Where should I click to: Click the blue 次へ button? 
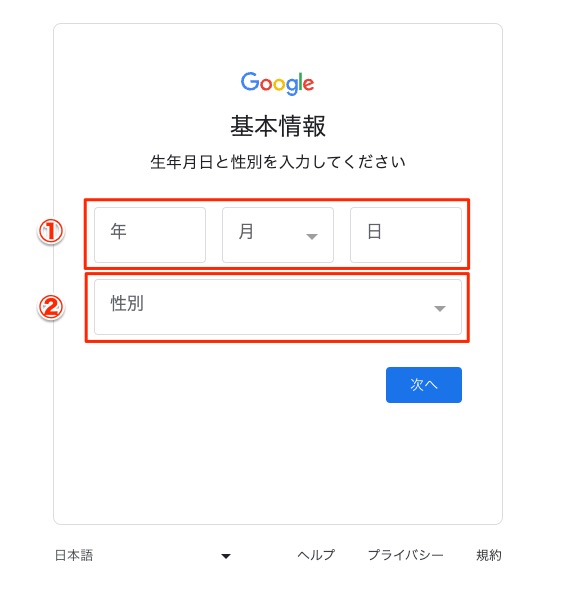click(424, 385)
